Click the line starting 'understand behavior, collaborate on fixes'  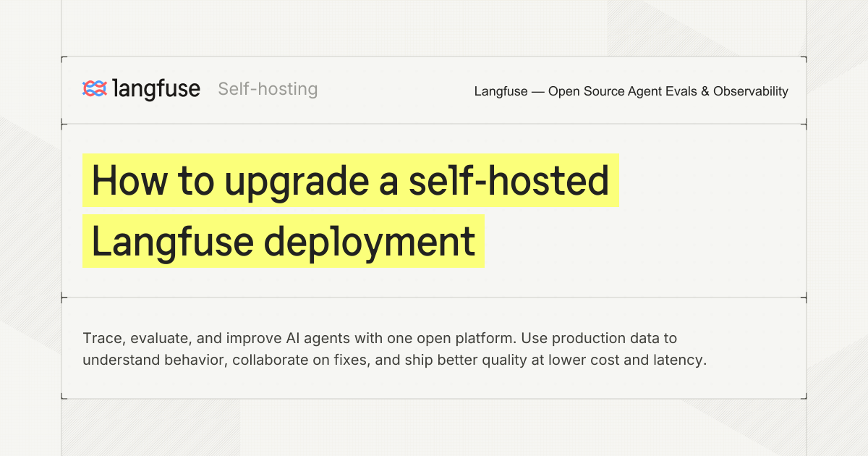tap(394, 360)
